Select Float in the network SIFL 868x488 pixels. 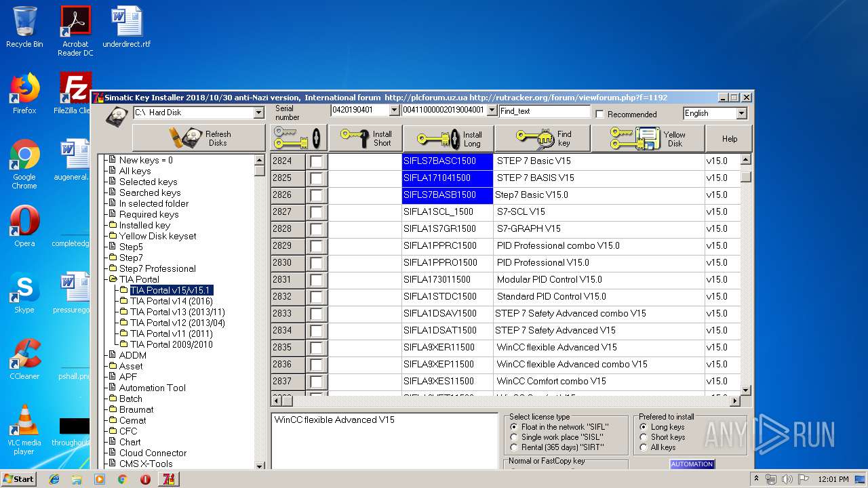click(514, 427)
